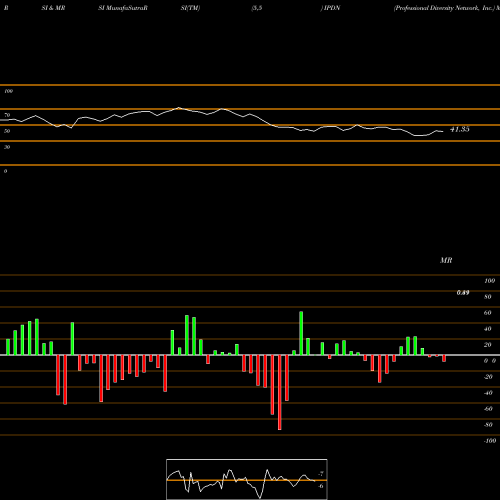This screenshot has height=500, width=500.
Task: Click the 0.89 value beside the MR scale
Action: tap(463, 293)
